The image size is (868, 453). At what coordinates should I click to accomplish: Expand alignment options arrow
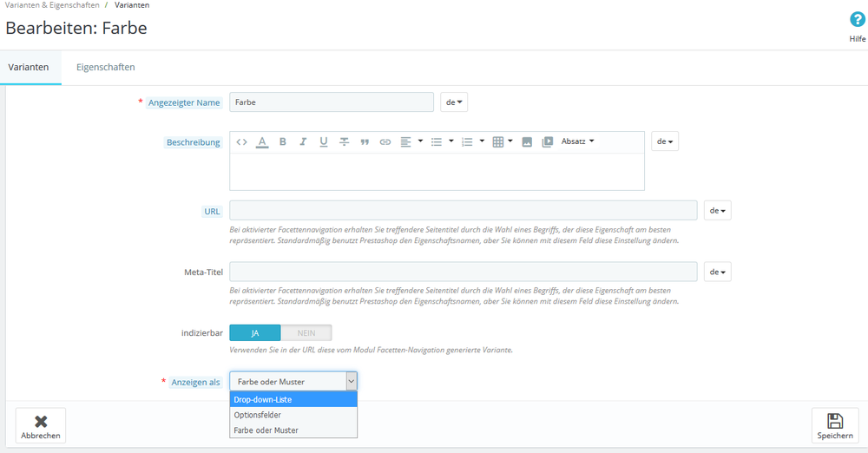(420, 141)
